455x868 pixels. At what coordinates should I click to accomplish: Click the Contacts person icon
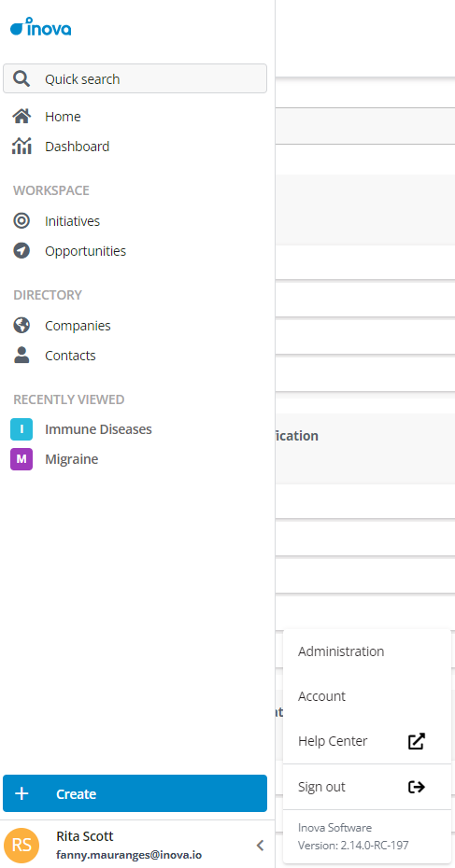(x=21, y=355)
